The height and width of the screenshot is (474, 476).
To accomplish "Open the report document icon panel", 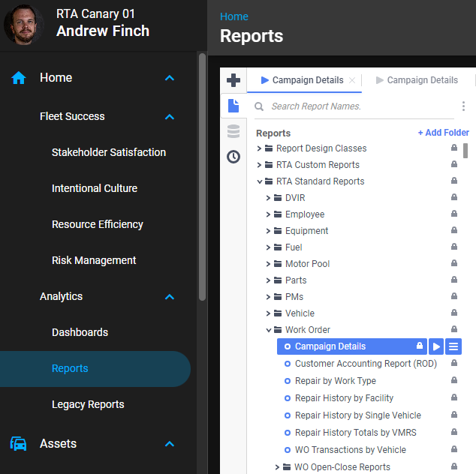I will coord(233,106).
